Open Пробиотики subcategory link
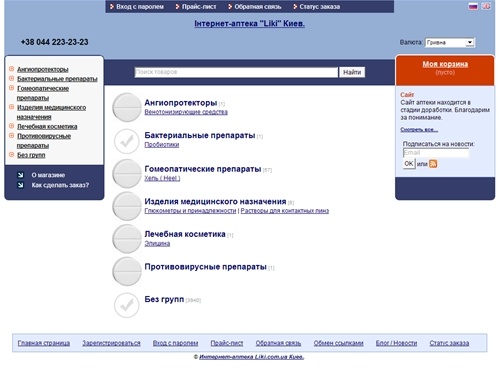 (x=162, y=145)
